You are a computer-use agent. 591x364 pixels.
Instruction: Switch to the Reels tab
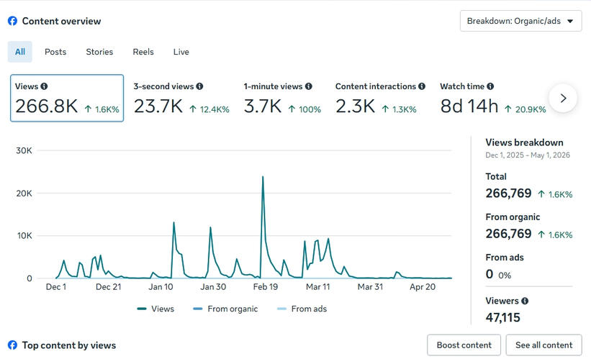click(143, 52)
